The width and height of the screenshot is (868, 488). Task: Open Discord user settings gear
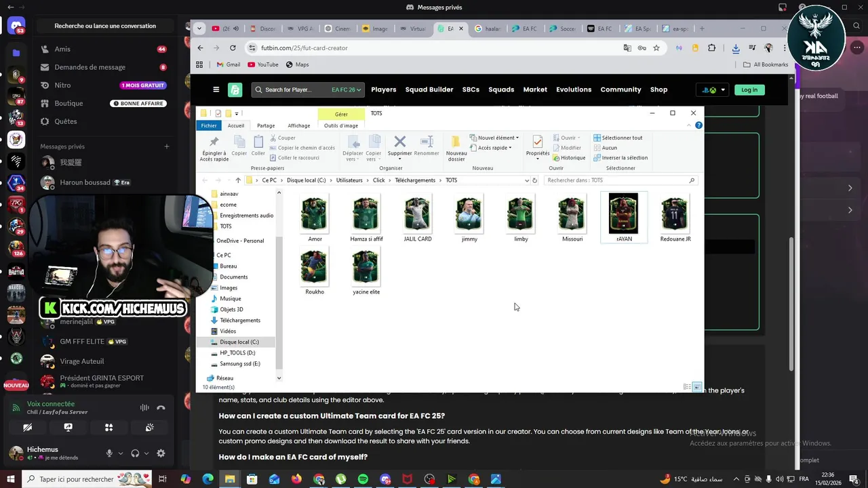point(161,453)
